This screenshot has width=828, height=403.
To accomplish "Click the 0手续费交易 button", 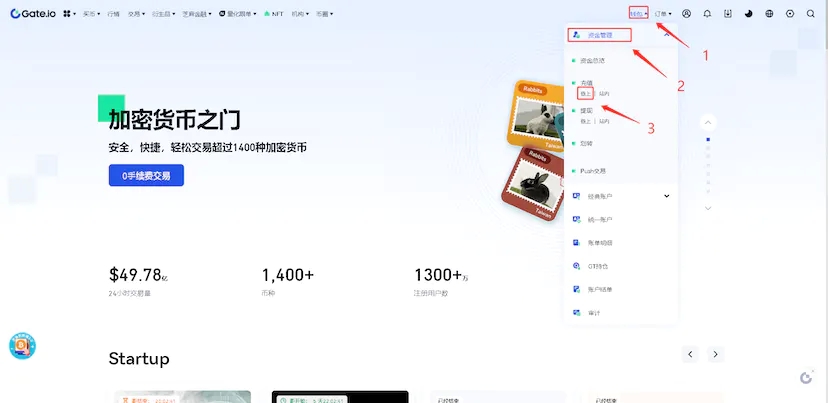I will pyautogui.click(x=146, y=175).
